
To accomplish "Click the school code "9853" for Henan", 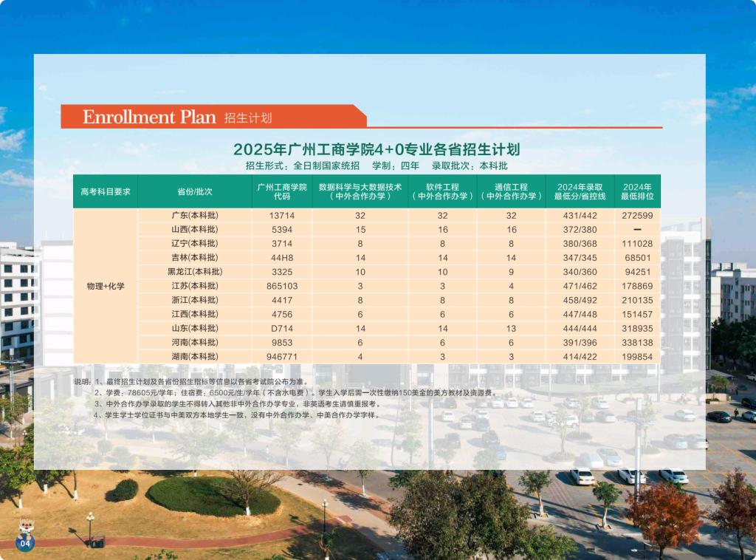I will (x=282, y=343).
